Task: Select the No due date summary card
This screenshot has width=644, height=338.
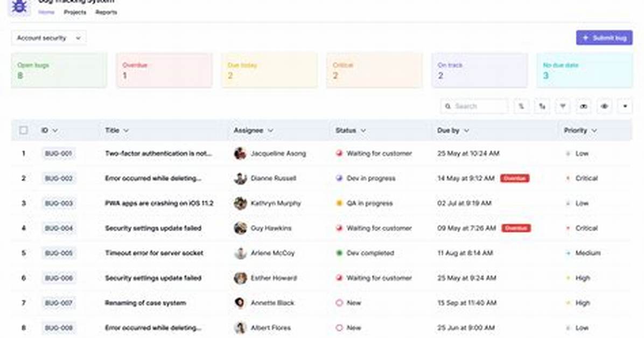Action: click(585, 70)
